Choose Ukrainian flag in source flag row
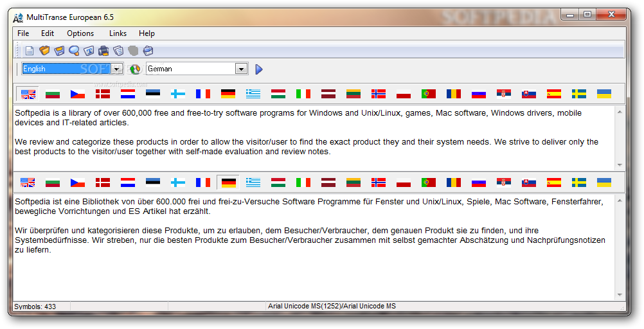Screen dimensions: 644x329 tap(604, 94)
